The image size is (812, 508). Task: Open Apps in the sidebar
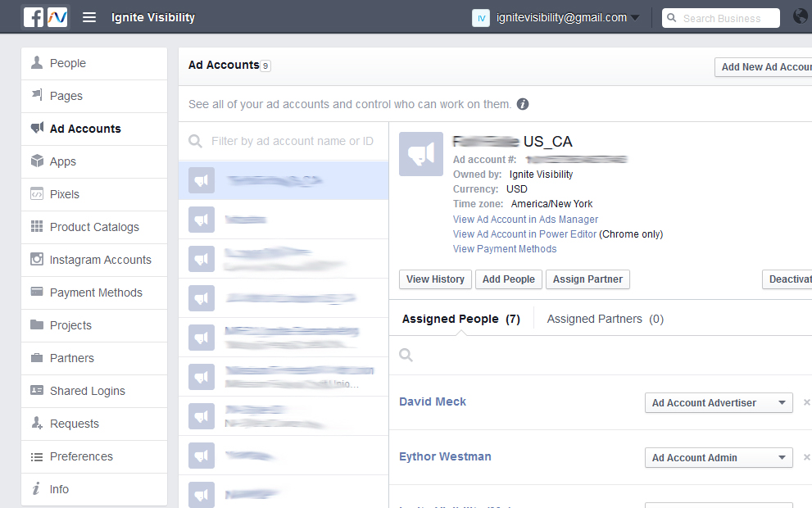pos(94,161)
